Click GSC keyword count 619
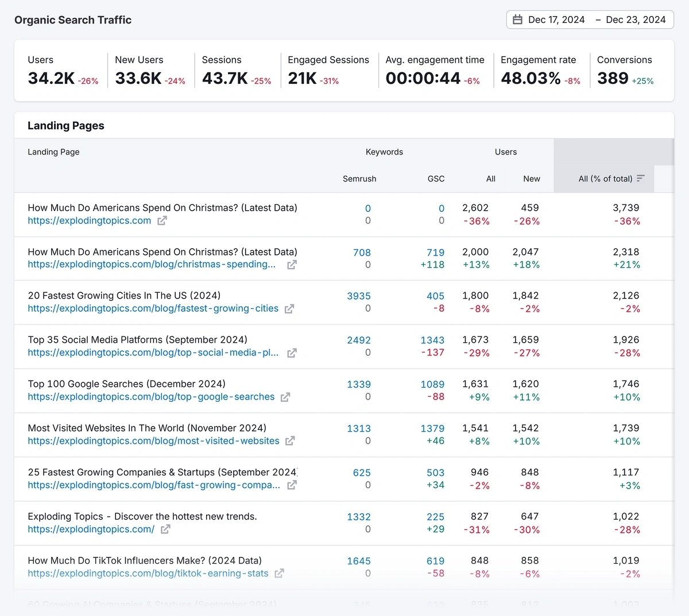689x616 pixels. (x=436, y=561)
